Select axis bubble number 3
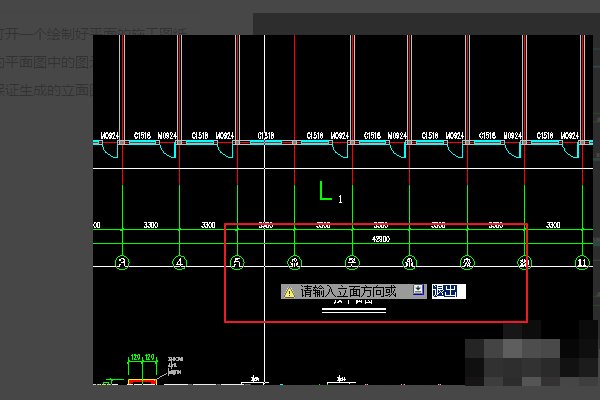Screen dimensions: 600x400 coord(121,263)
